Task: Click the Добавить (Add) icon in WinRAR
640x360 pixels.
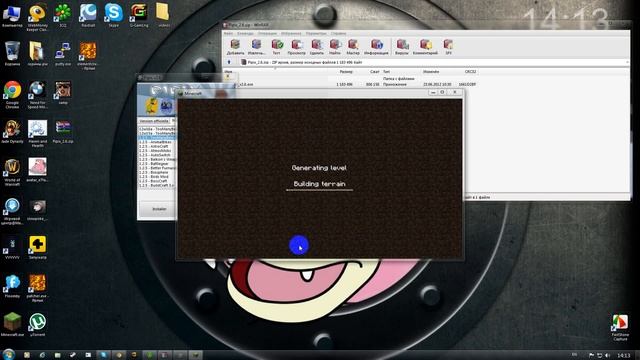Action: tap(235, 47)
